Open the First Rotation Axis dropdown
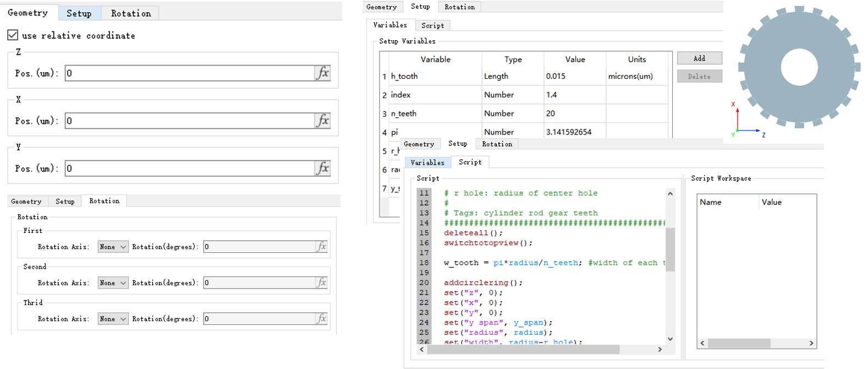Image resolution: width=868 pixels, height=369 pixels. click(113, 247)
